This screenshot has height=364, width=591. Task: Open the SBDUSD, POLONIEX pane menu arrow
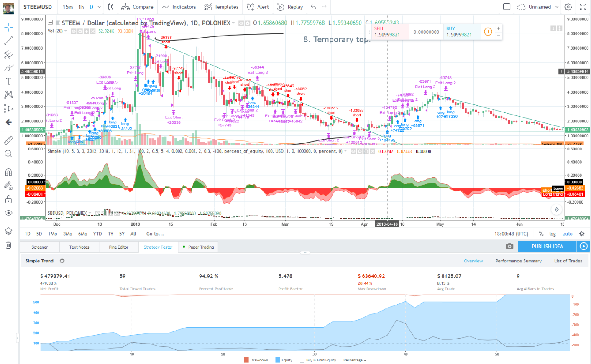tap(90, 213)
